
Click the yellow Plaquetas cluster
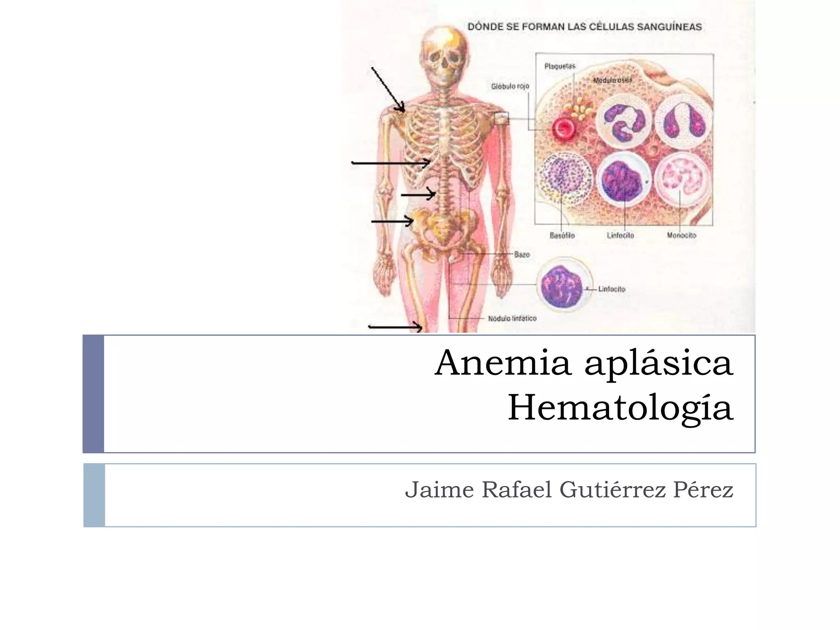coord(579,109)
